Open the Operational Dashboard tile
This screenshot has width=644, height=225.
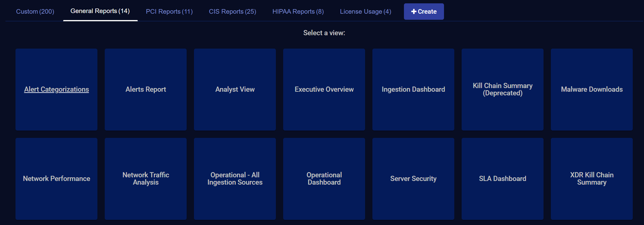[x=324, y=179]
